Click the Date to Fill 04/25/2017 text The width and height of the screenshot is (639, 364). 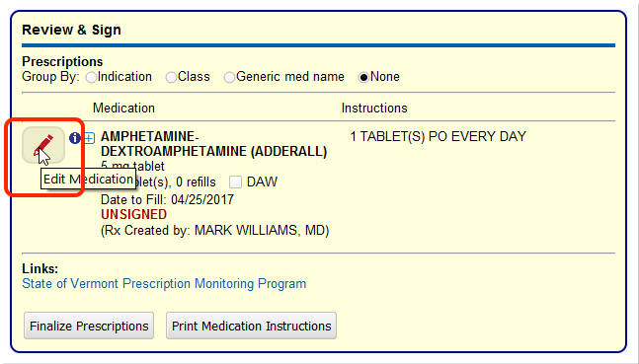coord(168,199)
